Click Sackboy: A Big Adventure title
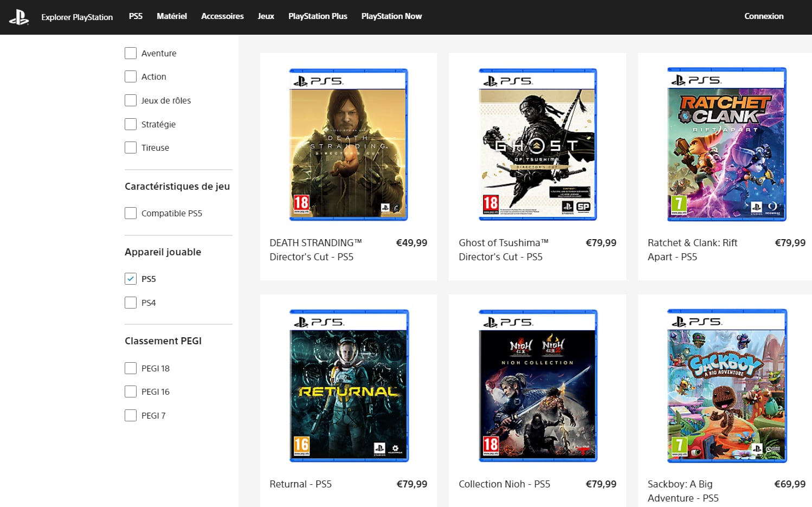812x507 pixels. (683, 491)
